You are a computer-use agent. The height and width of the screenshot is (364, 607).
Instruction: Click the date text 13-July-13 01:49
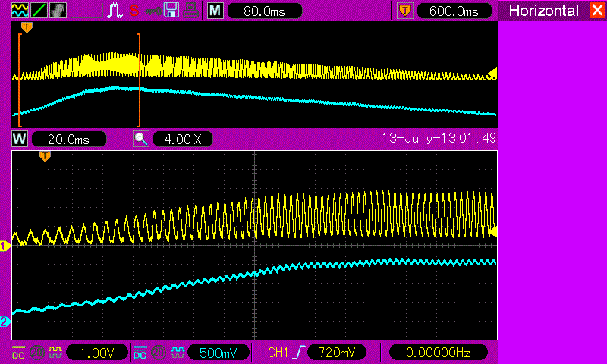click(439, 138)
